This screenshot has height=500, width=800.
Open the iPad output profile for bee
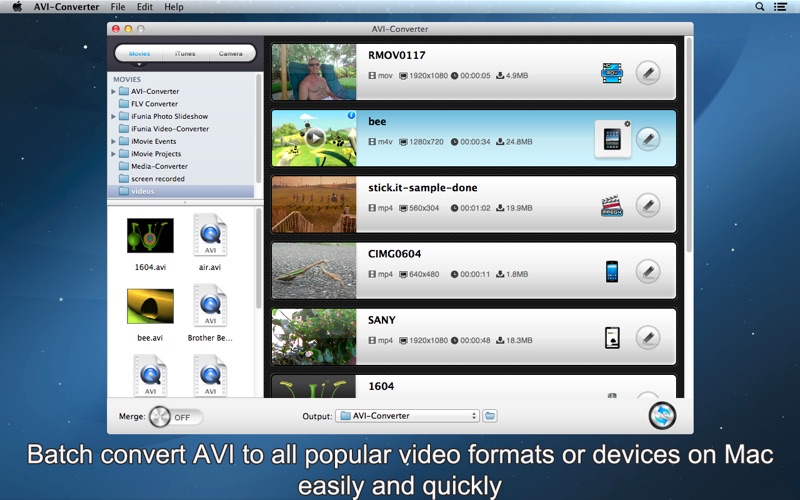(612, 139)
